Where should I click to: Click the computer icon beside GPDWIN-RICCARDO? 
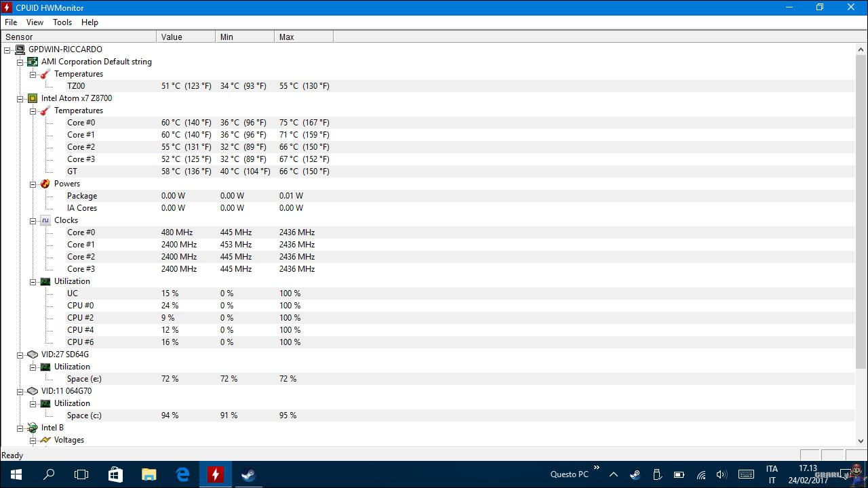20,49
